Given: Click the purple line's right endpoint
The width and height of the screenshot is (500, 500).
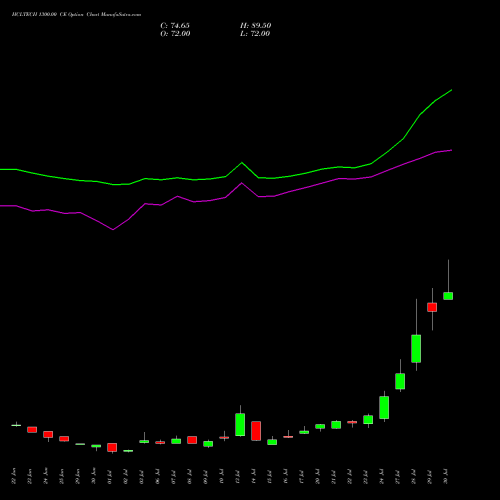Looking at the screenshot, I should tap(451, 150).
